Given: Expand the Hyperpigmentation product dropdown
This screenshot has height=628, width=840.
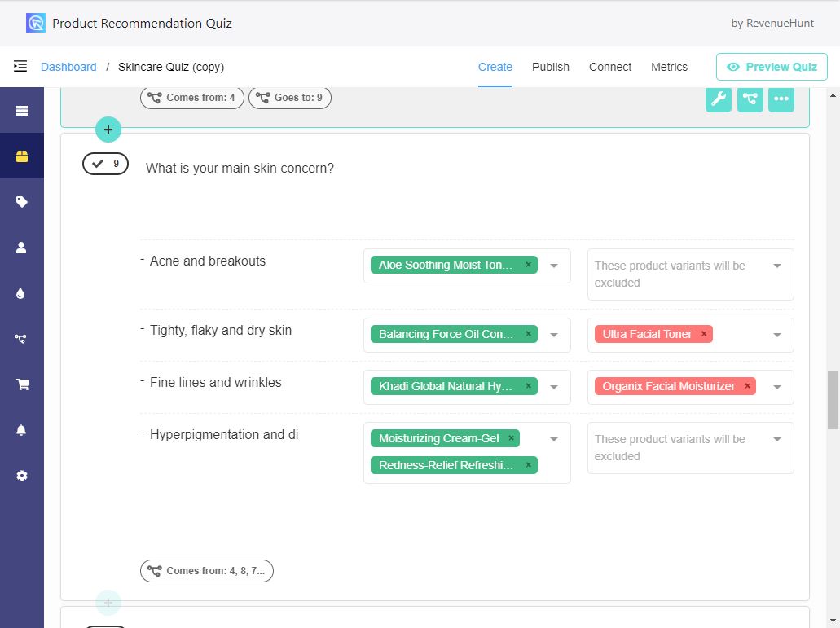Looking at the screenshot, I should click(554, 439).
